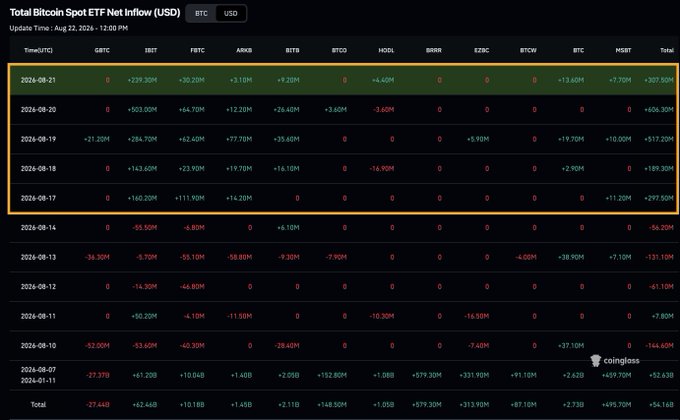The width and height of the screenshot is (680, 420).
Task: Select the 2026-08-17 date cell
Action: [x=38, y=198]
